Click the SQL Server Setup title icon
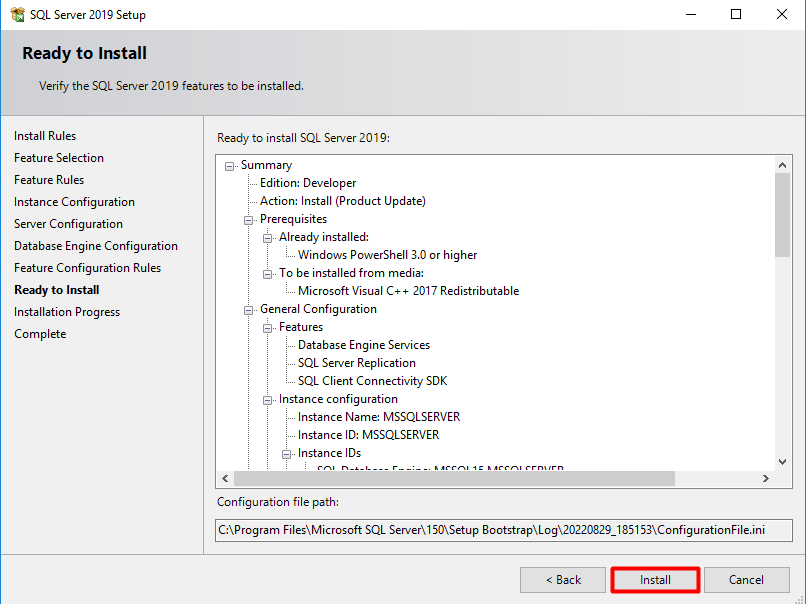The image size is (806, 604). (17, 14)
